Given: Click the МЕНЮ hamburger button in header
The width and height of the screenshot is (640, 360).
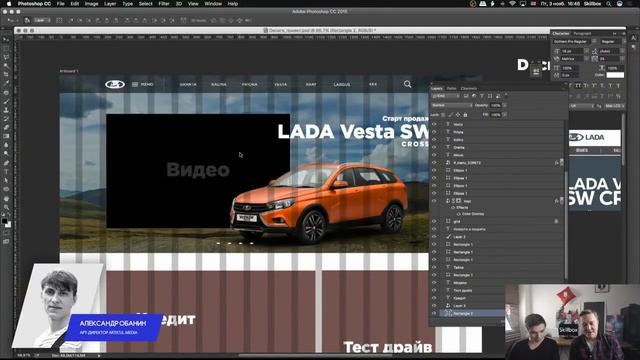Looking at the screenshot, I should (142, 84).
